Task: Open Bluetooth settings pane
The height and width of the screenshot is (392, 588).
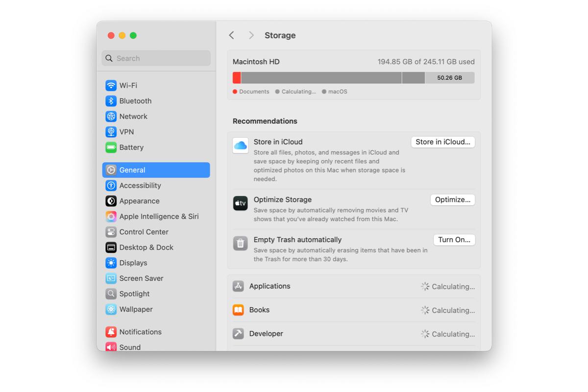Action: [156, 101]
